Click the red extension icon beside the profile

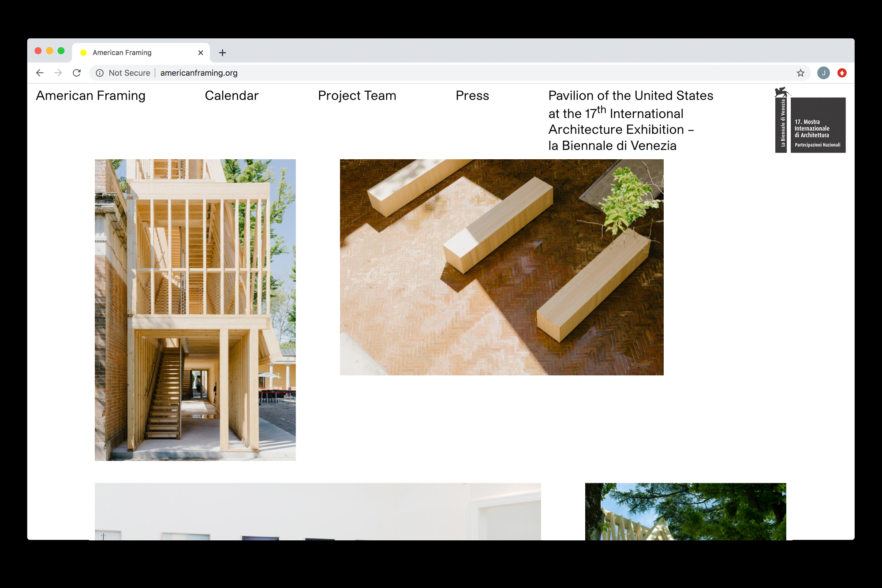click(842, 73)
